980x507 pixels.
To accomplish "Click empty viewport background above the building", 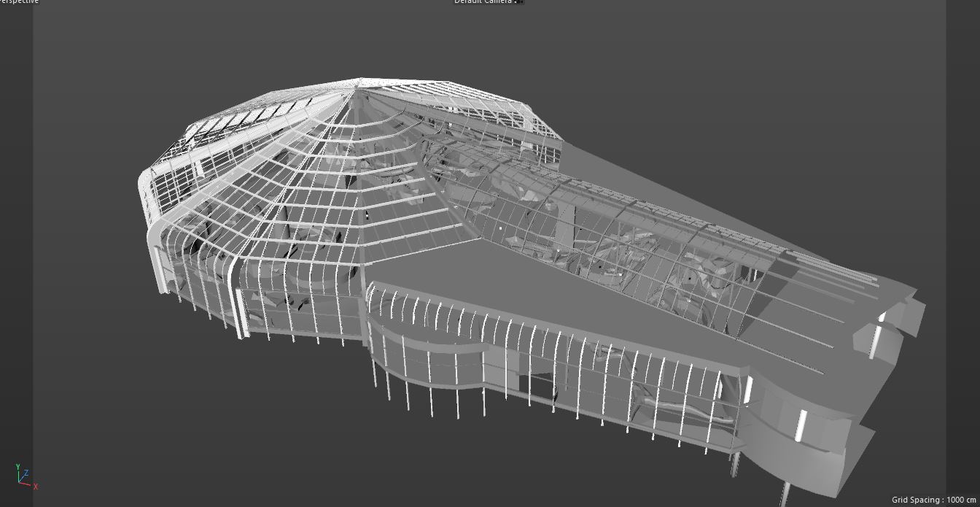I will pos(656,58).
